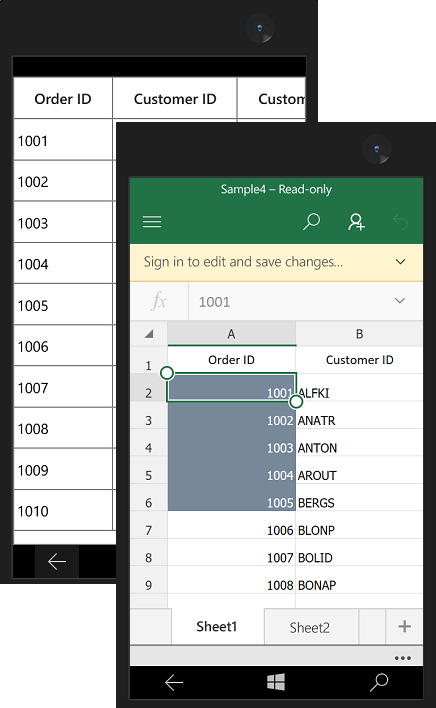The height and width of the screenshot is (708, 436).
Task: Select the 1005 row in rear grid
Action: click(63, 305)
